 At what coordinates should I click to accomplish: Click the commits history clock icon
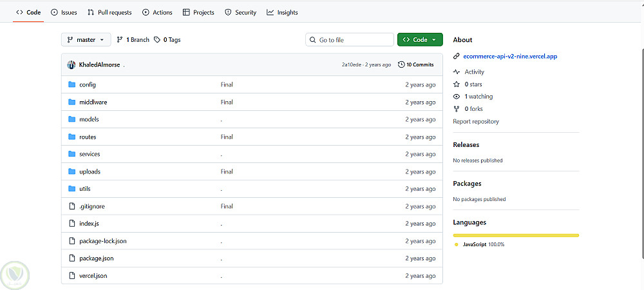click(x=401, y=64)
